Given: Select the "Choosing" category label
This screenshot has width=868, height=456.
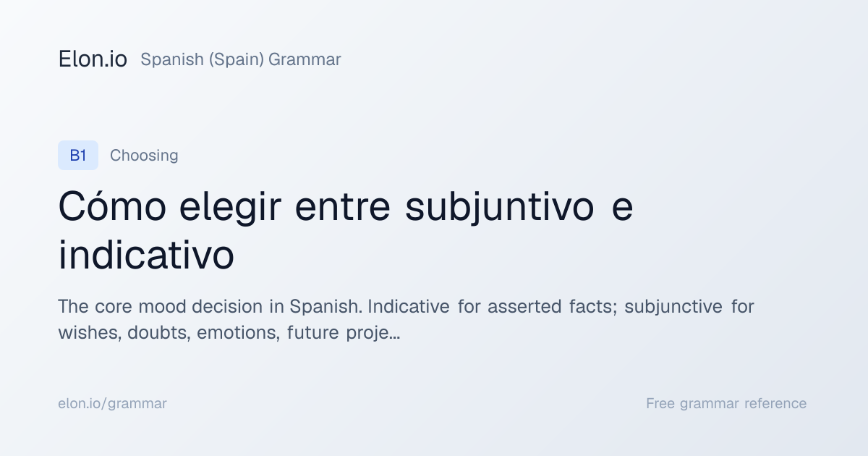Looking at the screenshot, I should (x=144, y=156).
